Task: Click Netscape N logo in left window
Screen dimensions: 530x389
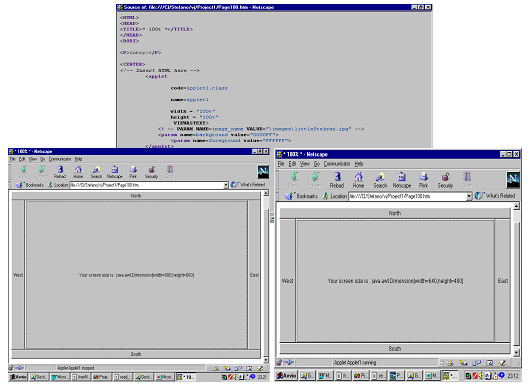Action: tap(263, 172)
